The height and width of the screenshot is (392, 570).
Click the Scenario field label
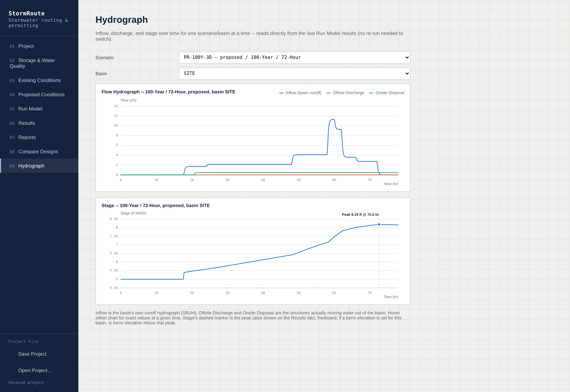[105, 58]
